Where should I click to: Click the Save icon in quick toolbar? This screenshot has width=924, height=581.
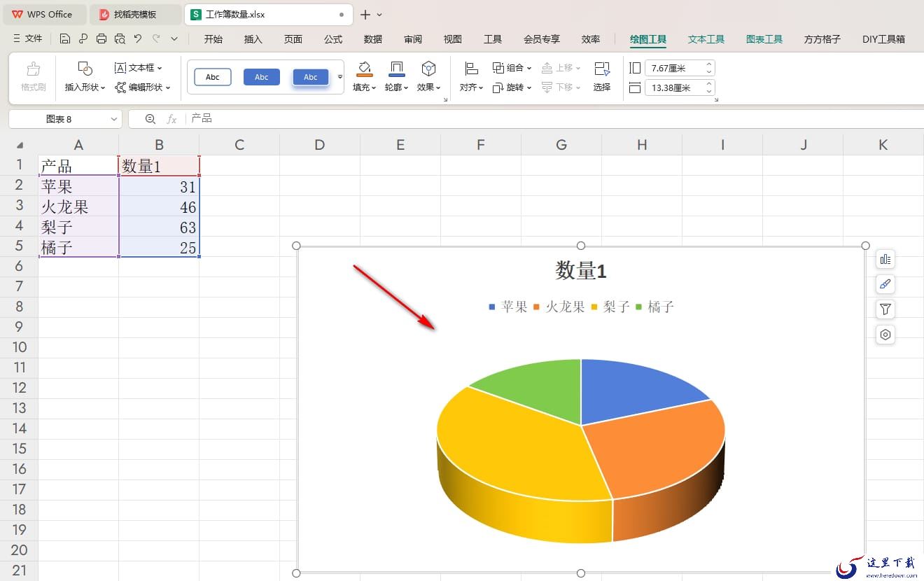[x=65, y=39]
